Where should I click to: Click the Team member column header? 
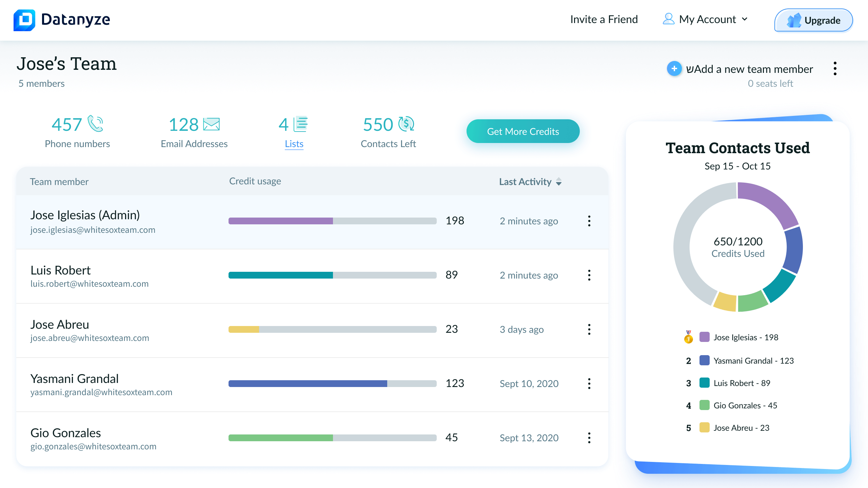click(59, 182)
